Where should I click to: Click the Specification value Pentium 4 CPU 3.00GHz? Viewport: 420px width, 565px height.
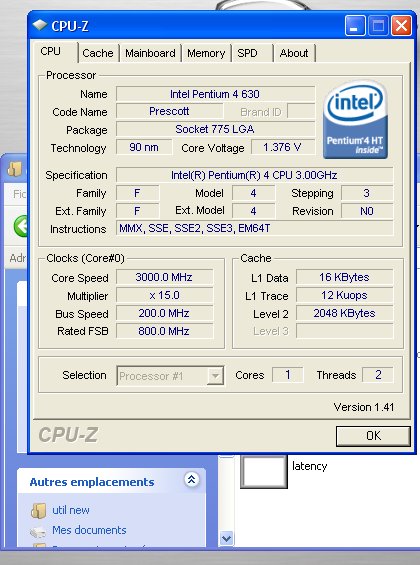coord(254,175)
